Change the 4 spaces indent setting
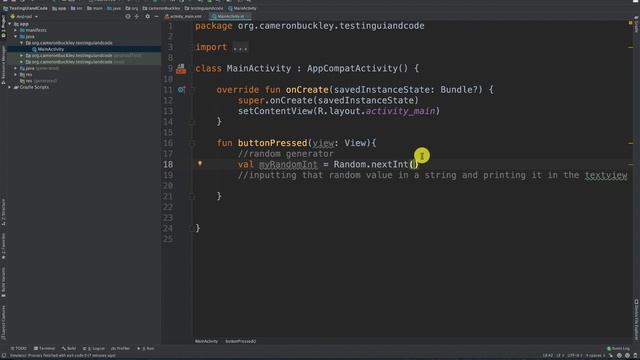Image resolution: width=640 pixels, height=360 pixels. 595,356
